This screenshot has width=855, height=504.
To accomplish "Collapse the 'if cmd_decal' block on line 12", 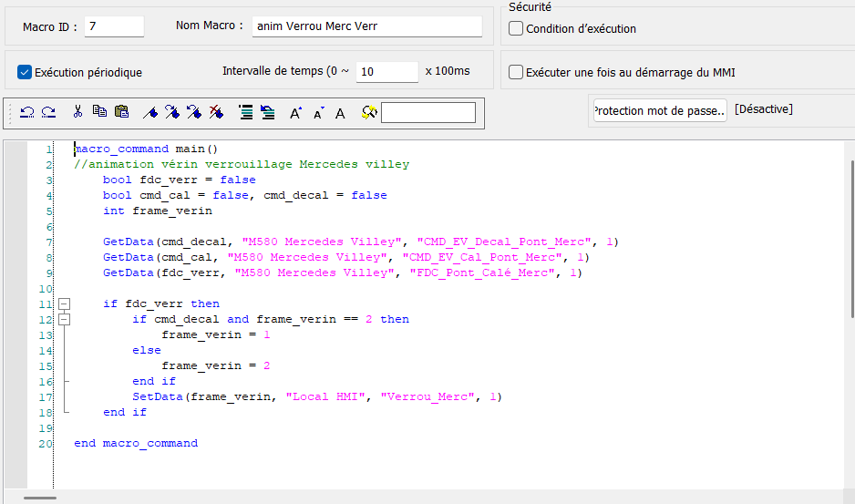I will (64, 319).
